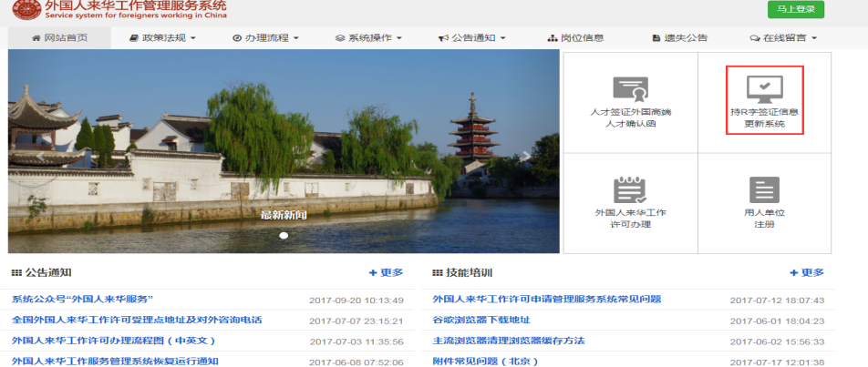Click the home icon beside 网站首页
This screenshot has height=367, width=868.
pos(36,38)
